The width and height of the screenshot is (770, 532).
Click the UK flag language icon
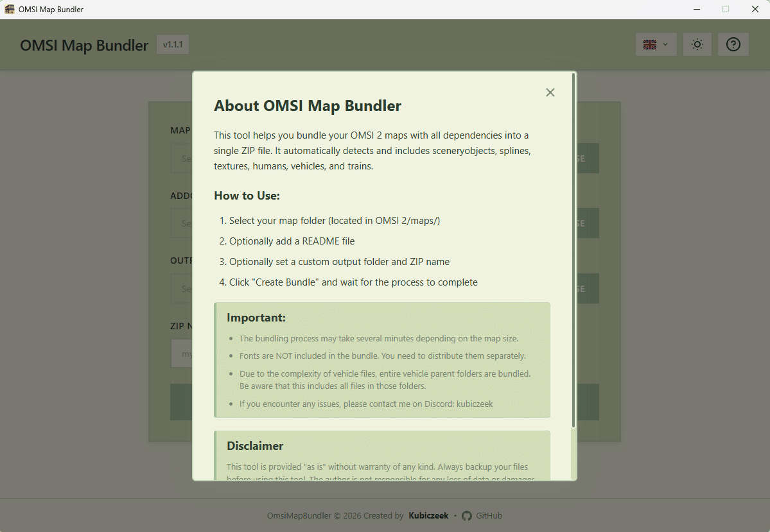[650, 44]
